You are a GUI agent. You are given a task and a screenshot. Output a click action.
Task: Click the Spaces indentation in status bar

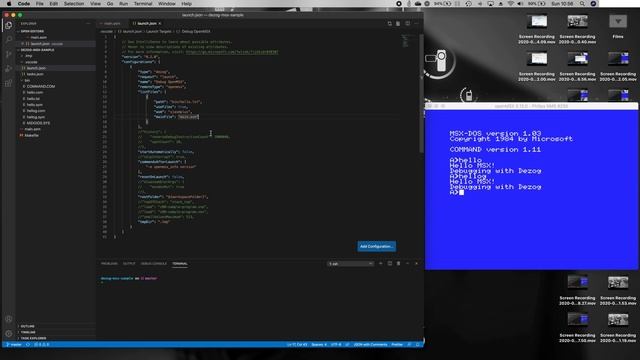point(319,344)
